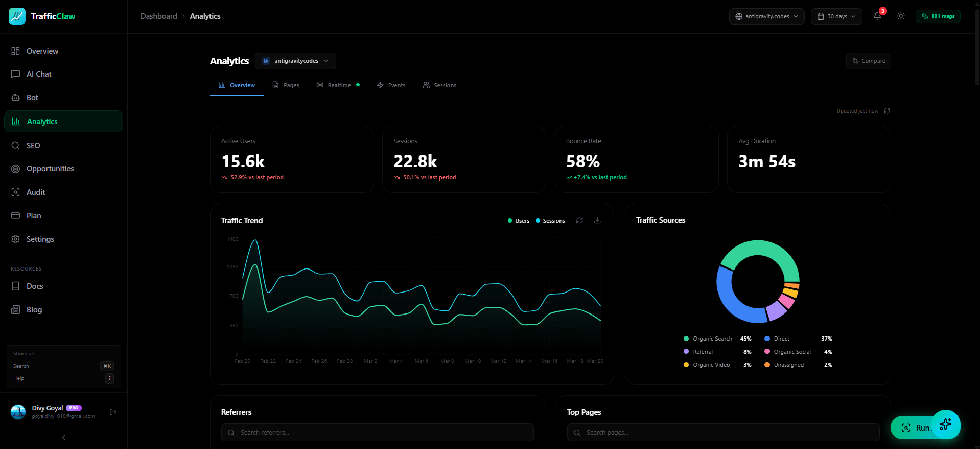Open the AI sparkle assistant button

point(946,424)
